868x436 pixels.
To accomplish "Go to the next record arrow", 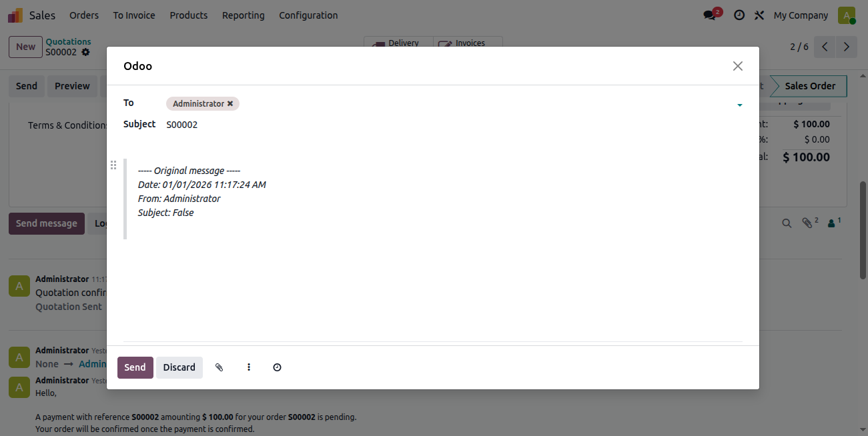I will click(847, 47).
